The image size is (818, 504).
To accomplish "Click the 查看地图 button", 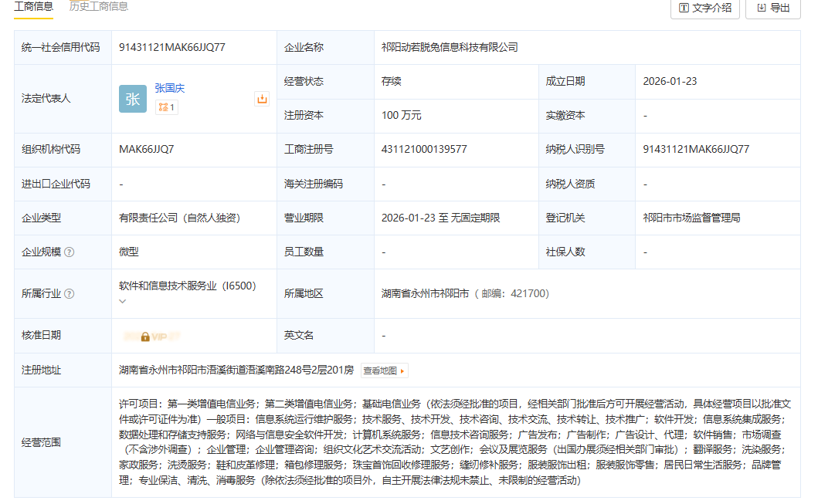I will coord(384,370).
